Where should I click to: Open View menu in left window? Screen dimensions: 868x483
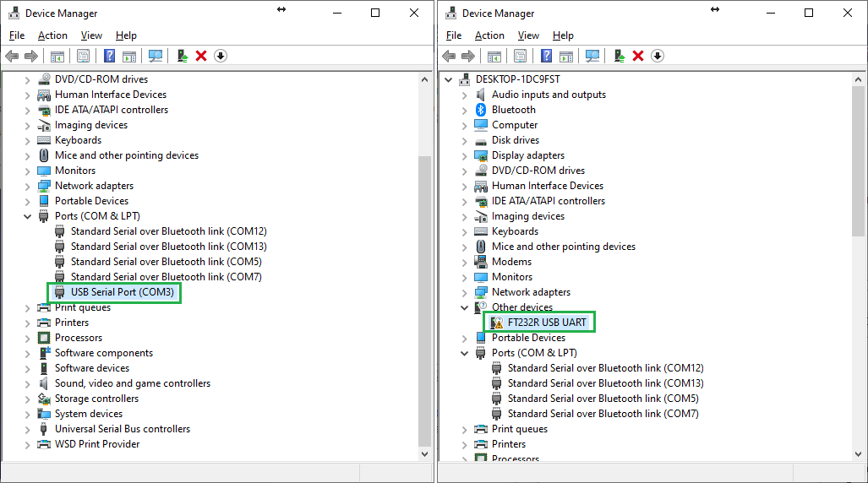pyautogui.click(x=91, y=35)
